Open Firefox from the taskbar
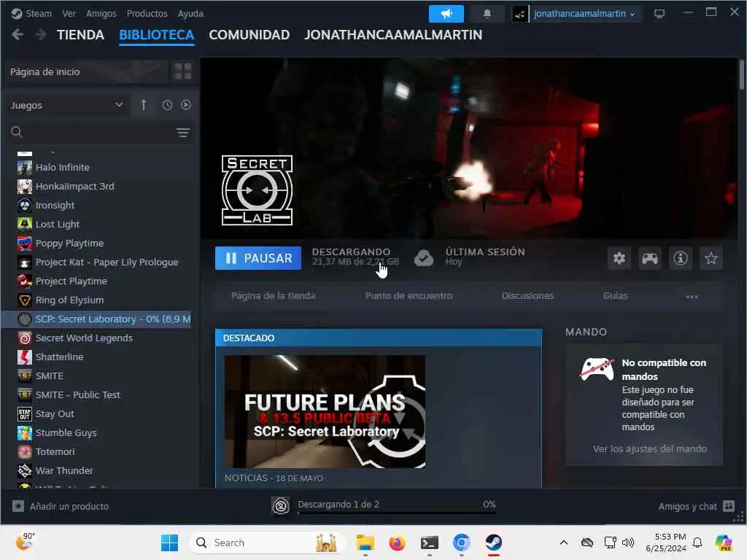The width and height of the screenshot is (747, 560). tap(397, 542)
